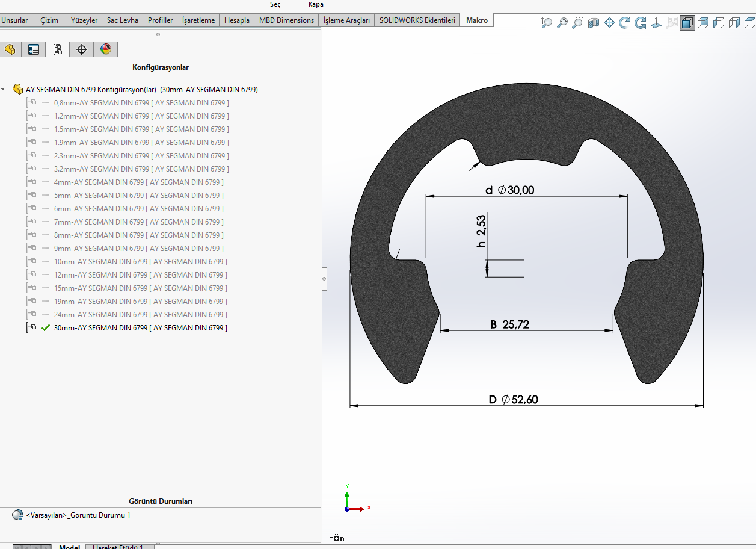Switch to the SOLIDWORKS Eklentileri tab
This screenshot has height=549, width=756.
[x=417, y=20]
